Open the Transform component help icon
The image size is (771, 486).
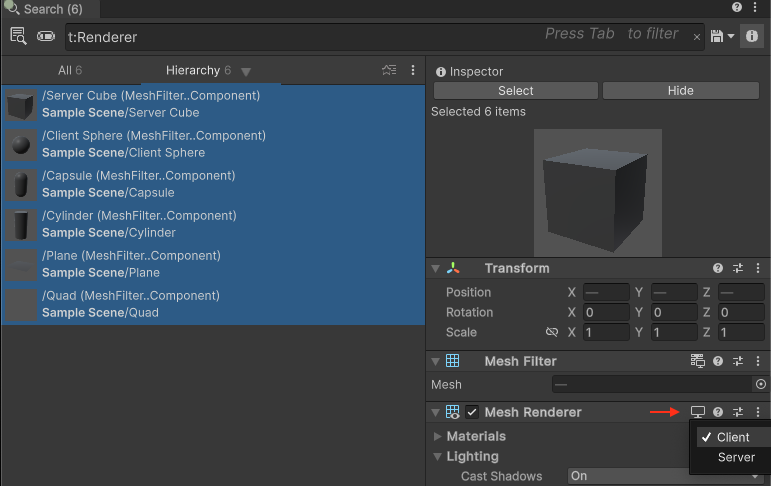tap(717, 268)
